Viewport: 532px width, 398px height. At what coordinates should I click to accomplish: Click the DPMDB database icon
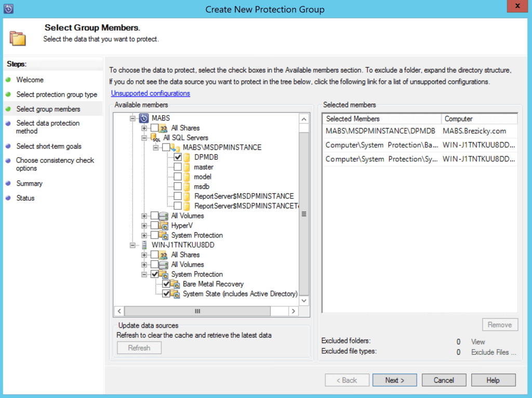pyautogui.click(x=187, y=157)
